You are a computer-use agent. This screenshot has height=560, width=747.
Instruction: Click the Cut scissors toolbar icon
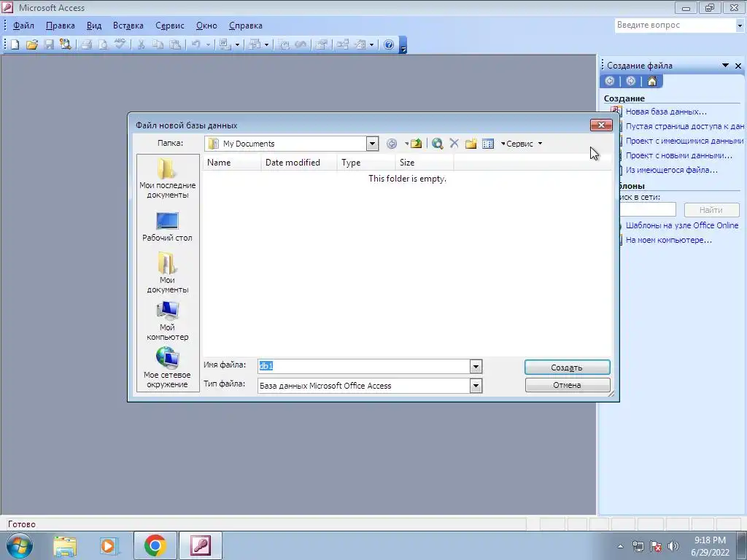(x=141, y=44)
